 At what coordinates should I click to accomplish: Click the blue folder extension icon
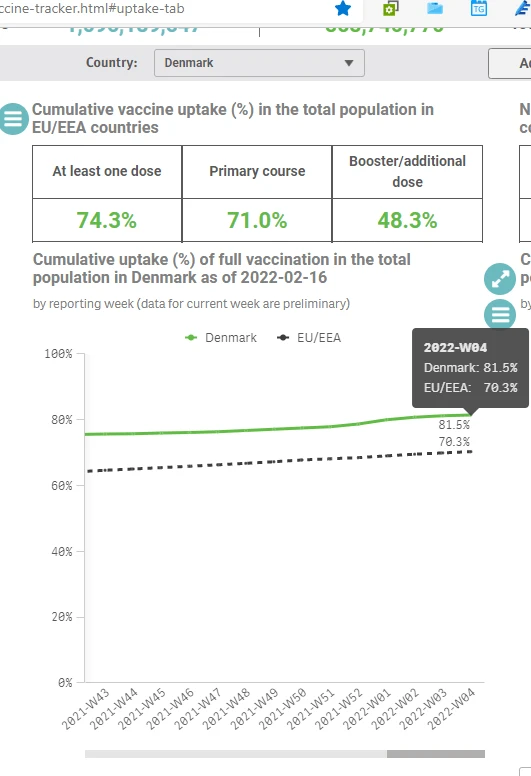434,8
